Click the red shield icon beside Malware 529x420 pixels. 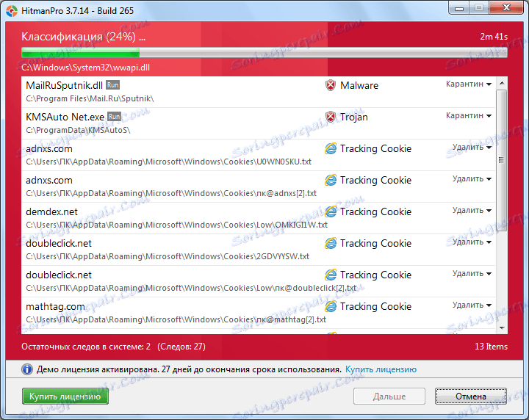331,85
